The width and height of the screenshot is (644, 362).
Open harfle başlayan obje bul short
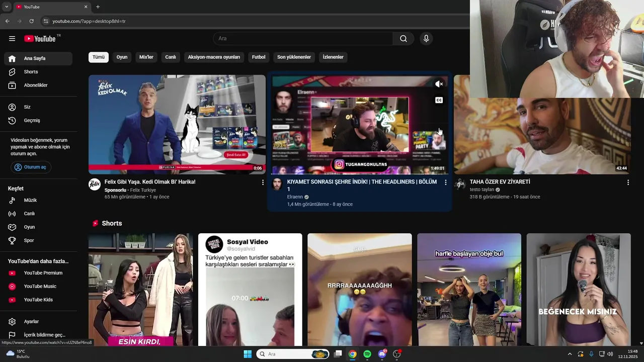coord(469,290)
